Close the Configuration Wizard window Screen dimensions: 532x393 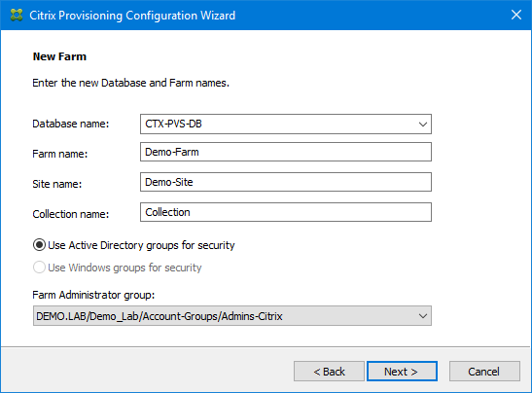click(516, 15)
